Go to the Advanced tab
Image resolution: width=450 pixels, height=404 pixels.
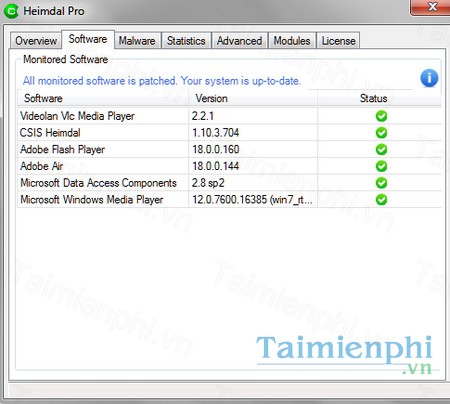[239, 41]
